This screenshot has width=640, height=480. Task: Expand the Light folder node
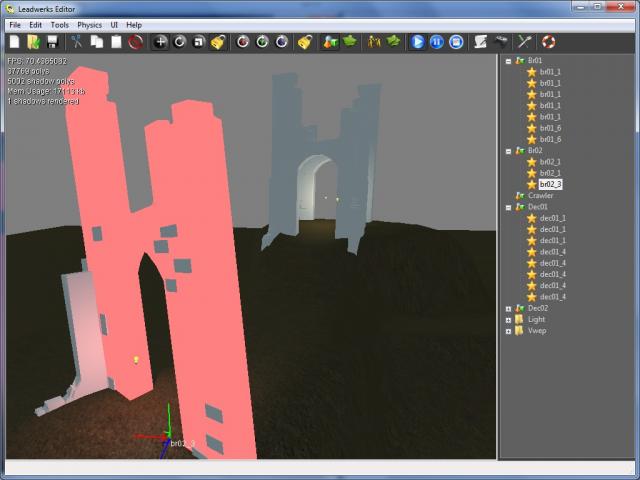[x=508, y=319]
